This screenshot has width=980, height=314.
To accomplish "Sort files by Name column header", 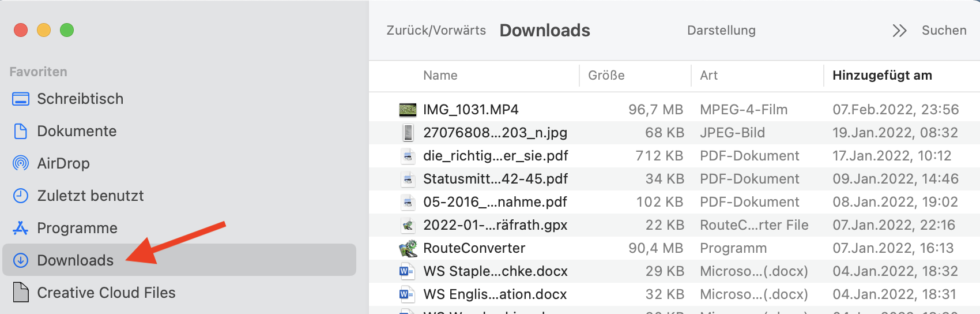I will point(440,76).
